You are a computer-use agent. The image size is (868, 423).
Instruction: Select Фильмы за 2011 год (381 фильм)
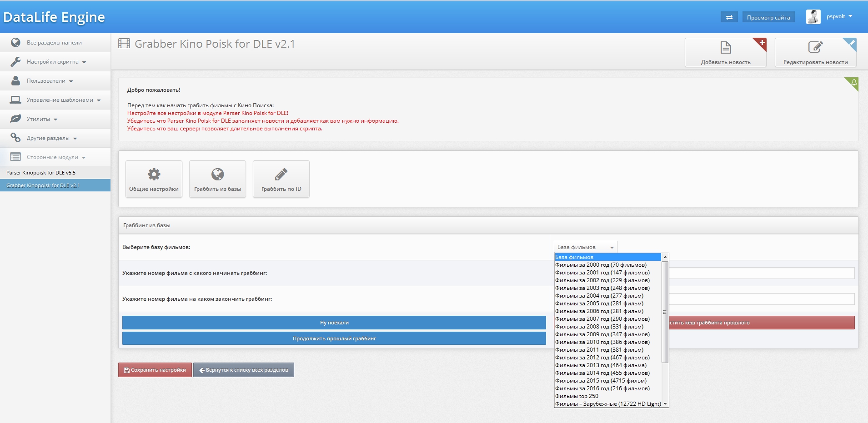pyautogui.click(x=608, y=350)
